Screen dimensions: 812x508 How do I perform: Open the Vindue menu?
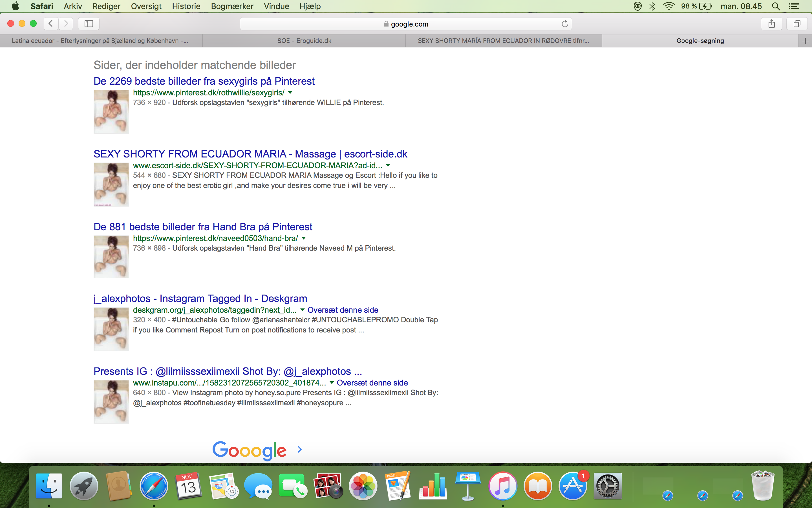click(276, 6)
